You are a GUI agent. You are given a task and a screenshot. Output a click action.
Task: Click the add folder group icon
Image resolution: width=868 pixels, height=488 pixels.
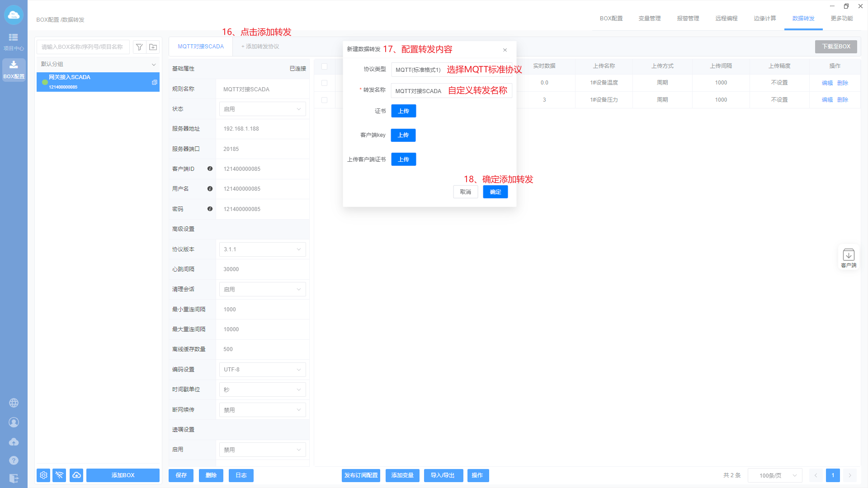pyautogui.click(x=153, y=47)
